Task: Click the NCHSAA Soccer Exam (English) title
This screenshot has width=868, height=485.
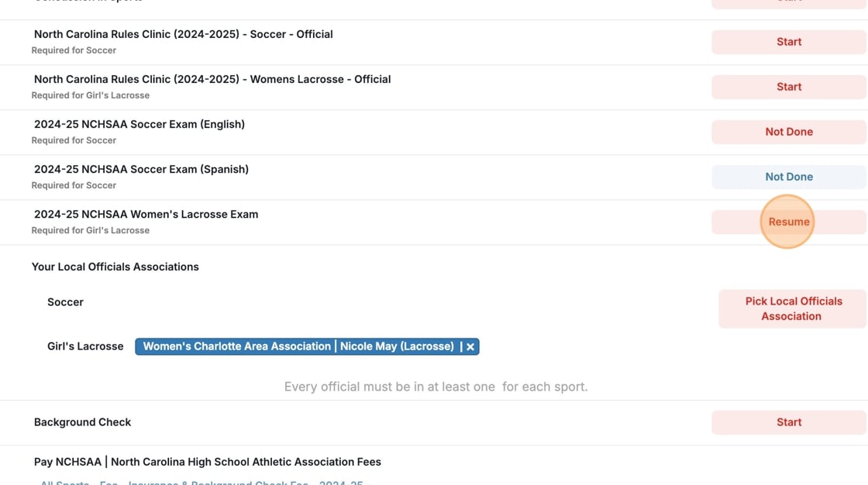Action: coord(139,124)
